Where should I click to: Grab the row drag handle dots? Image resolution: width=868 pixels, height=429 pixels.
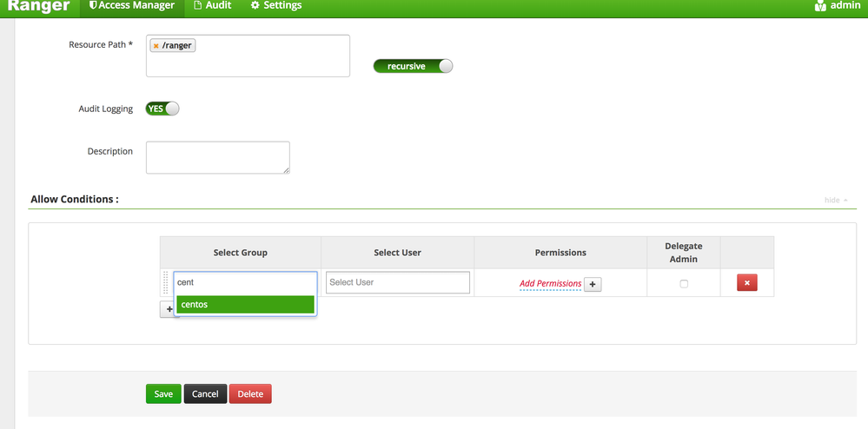click(165, 282)
